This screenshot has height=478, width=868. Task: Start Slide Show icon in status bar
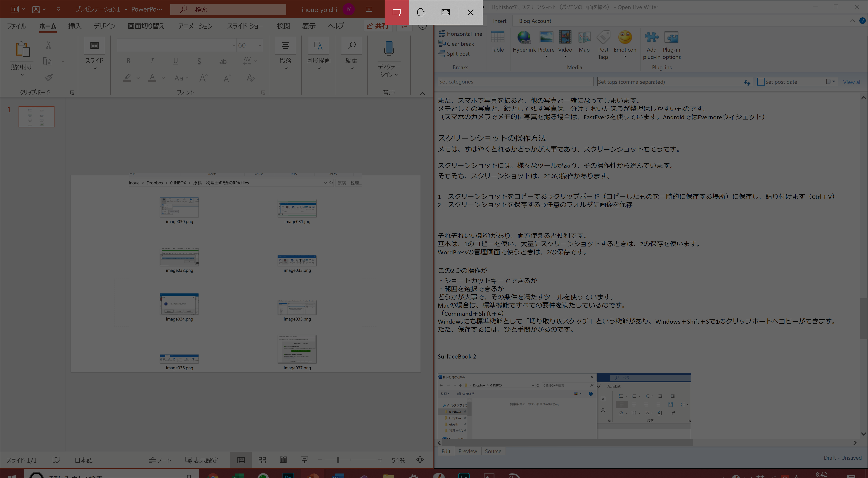click(305, 460)
